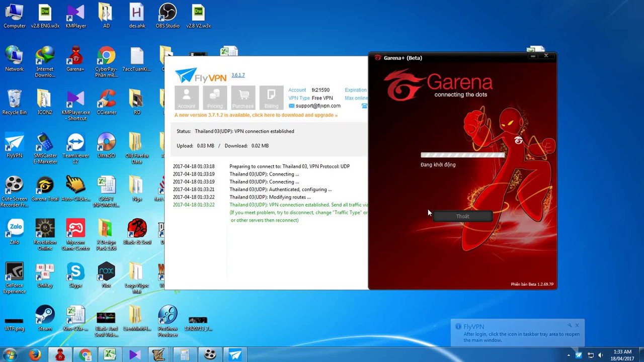Select the GeForce Experience desktop shortcut
The width and height of the screenshot is (644, 362).
14,278
